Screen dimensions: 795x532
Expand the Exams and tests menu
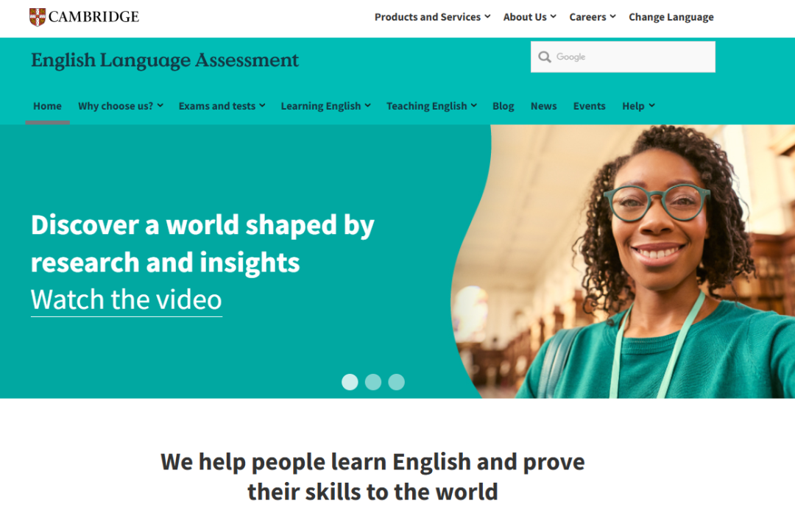[222, 106]
